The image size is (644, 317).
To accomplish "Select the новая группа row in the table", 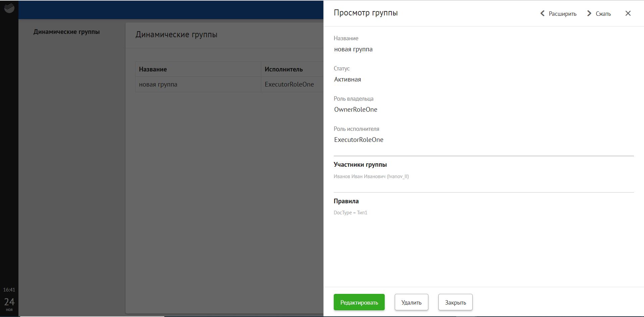I will [x=158, y=85].
